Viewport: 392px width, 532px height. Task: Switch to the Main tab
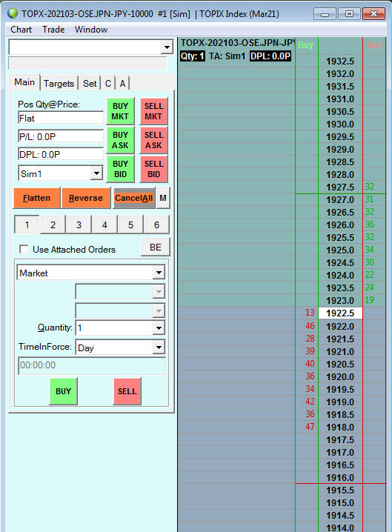point(24,82)
